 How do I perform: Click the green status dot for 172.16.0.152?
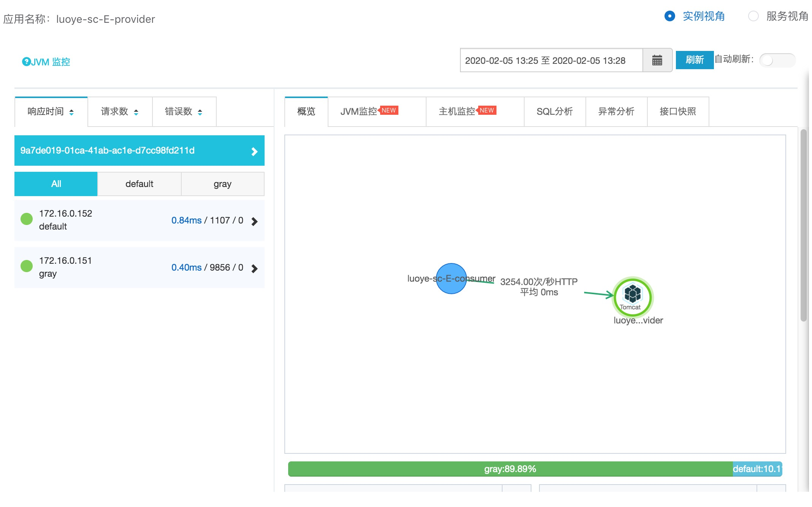click(x=27, y=219)
